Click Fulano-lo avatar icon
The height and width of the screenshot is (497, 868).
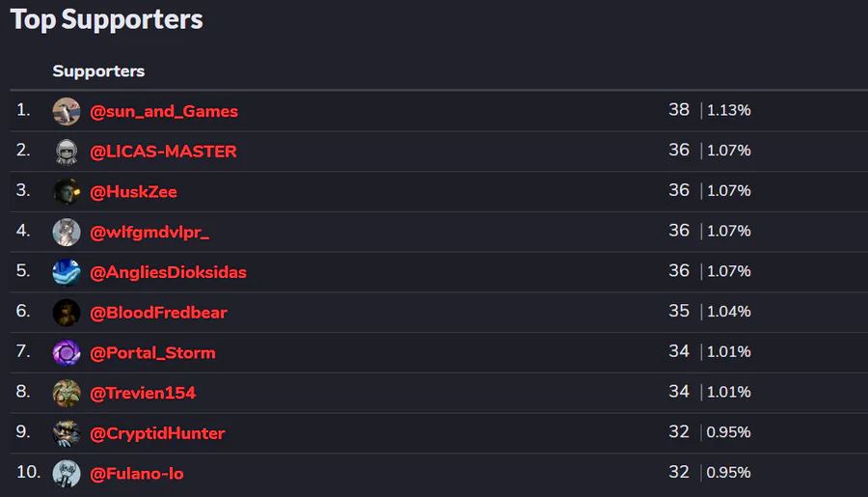point(66,474)
